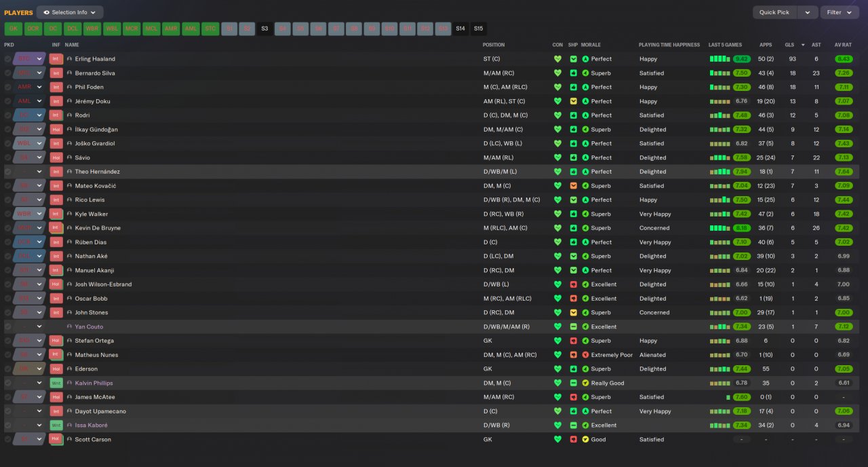Screen dimensions: 868x467
Task: Click person icon beside Kevin De Bruyne
Action: [69, 228]
